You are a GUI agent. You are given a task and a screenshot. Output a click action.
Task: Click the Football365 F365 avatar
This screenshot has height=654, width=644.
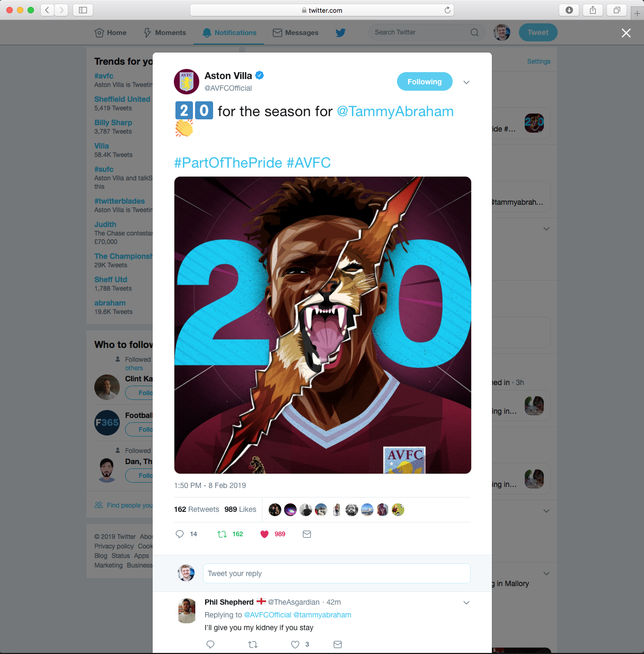tap(107, 423)
